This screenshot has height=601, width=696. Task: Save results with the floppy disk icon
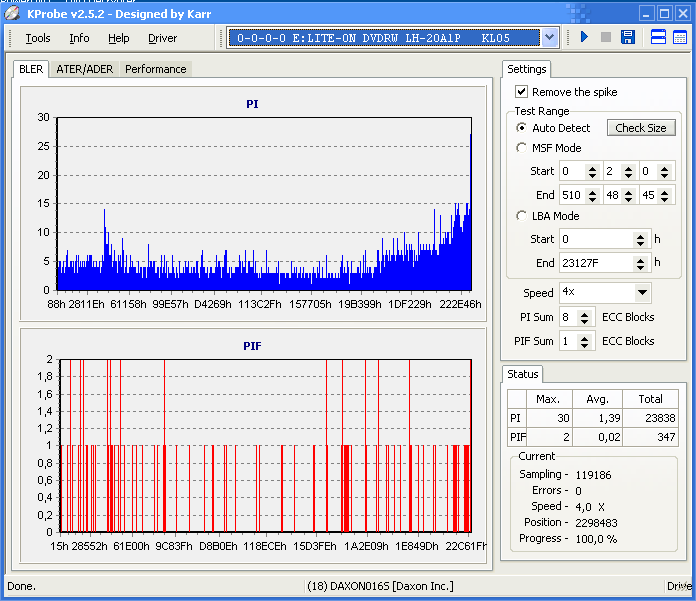coord(628,38)
